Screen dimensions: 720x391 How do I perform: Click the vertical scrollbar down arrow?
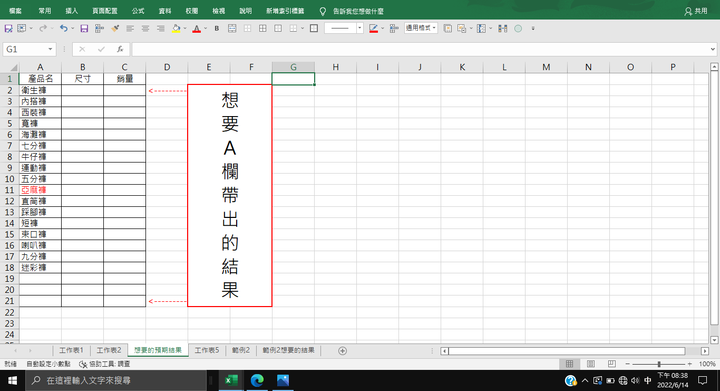(714, 340)
